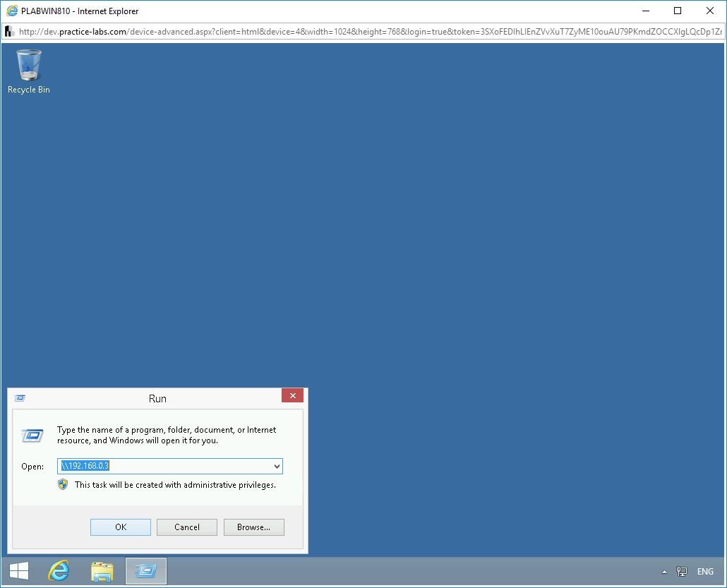Click inside the Open input field
Screen dimensions: 727x588
click(169, 466)
